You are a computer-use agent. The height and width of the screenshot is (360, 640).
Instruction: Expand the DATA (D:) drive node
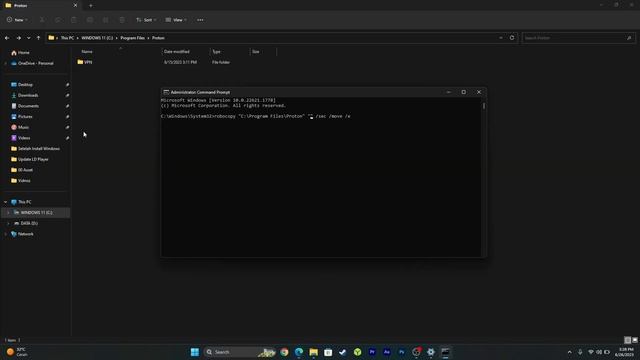8,223
